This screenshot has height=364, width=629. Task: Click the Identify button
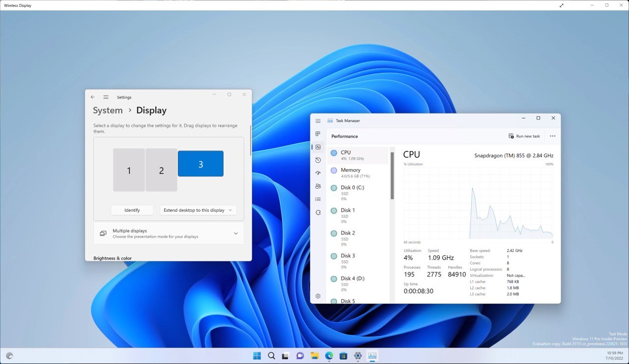[132, 210]
